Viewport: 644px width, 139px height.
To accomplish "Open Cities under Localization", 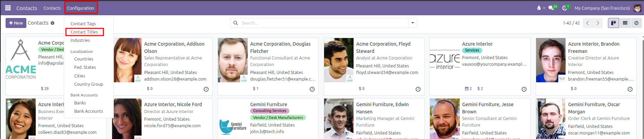I will click(79, 76).
